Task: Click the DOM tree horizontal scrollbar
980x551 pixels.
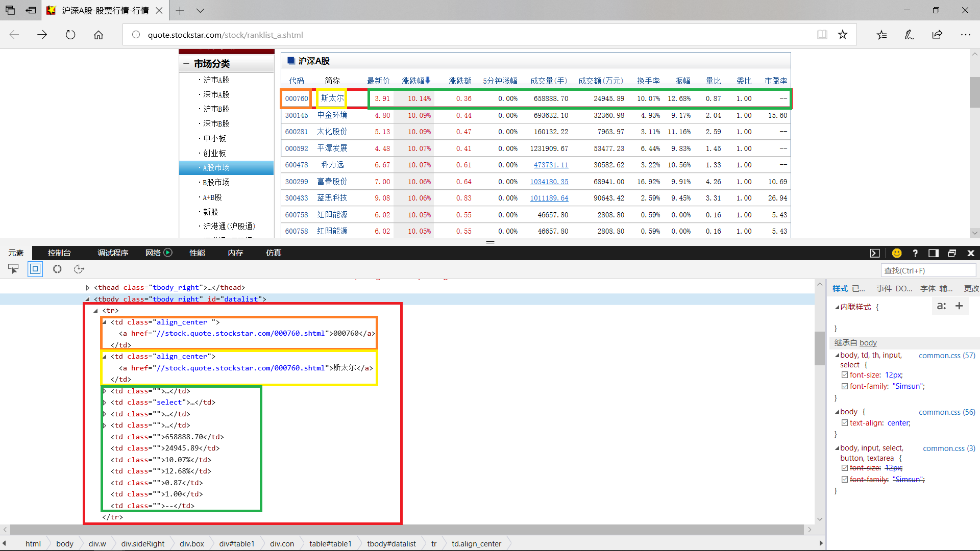Action: pyautogui.click(x=407, y=530)
